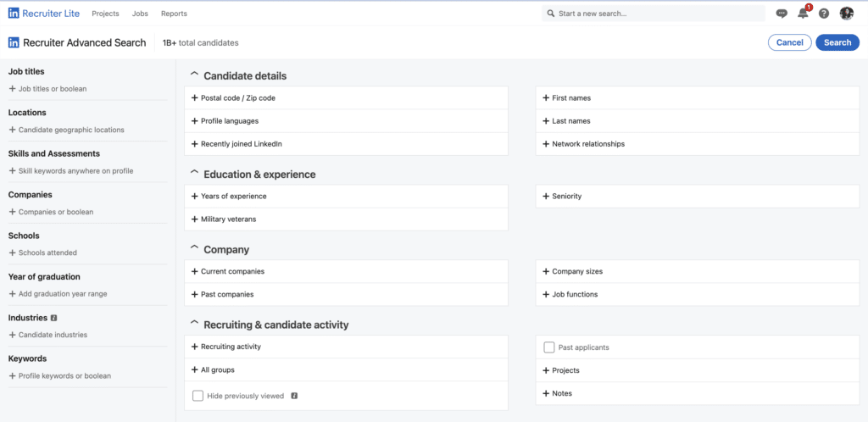Open the Jobs menu item
Image resolution: width=868 pixels, height=422 pixels.
coord(140,14)
